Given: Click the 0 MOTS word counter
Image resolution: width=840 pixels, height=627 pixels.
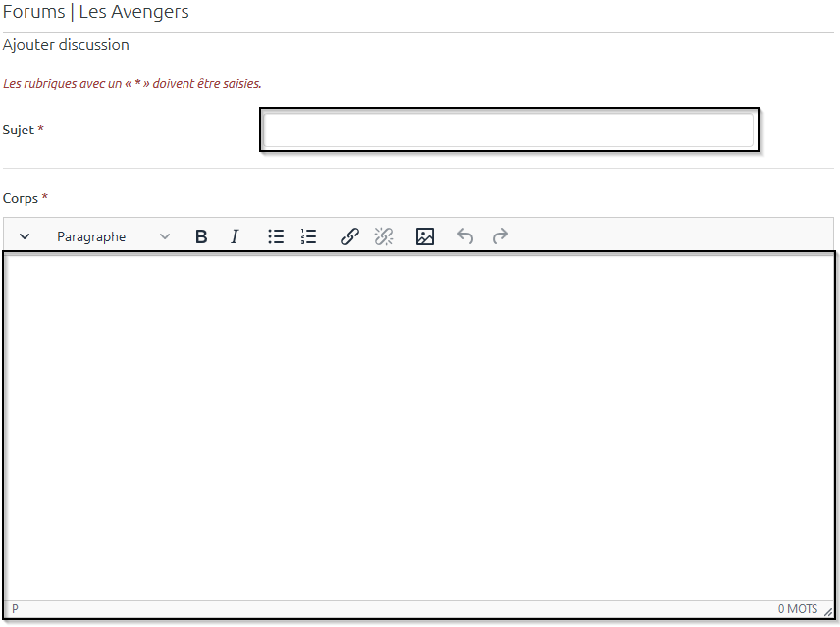Looking at the screenshot, I should [797, 609].
